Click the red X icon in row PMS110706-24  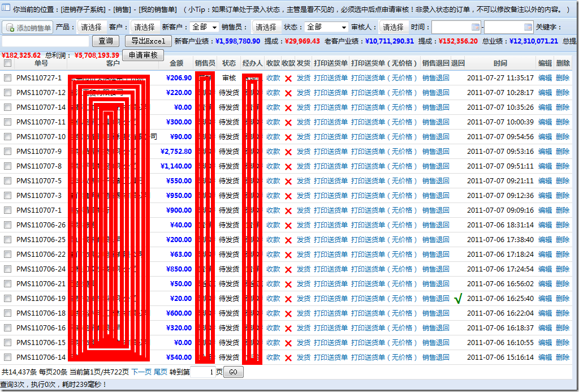tap(288, 269)
